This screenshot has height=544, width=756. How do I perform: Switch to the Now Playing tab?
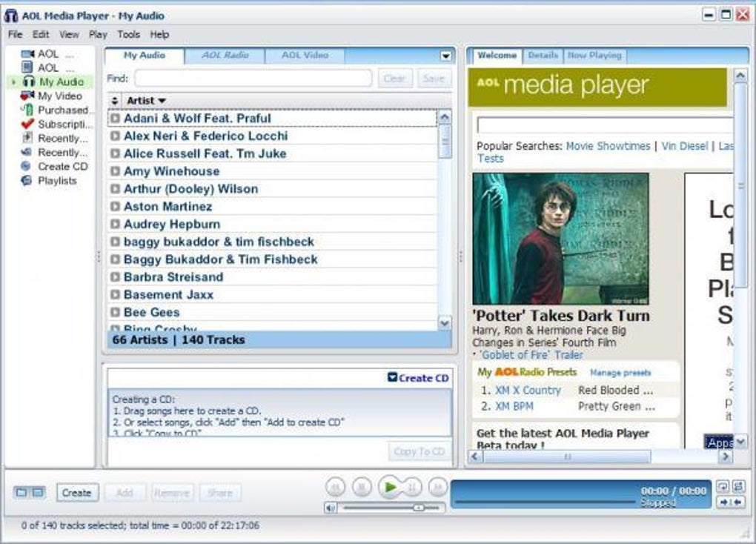pyautogui.click(x=594, y=56)
